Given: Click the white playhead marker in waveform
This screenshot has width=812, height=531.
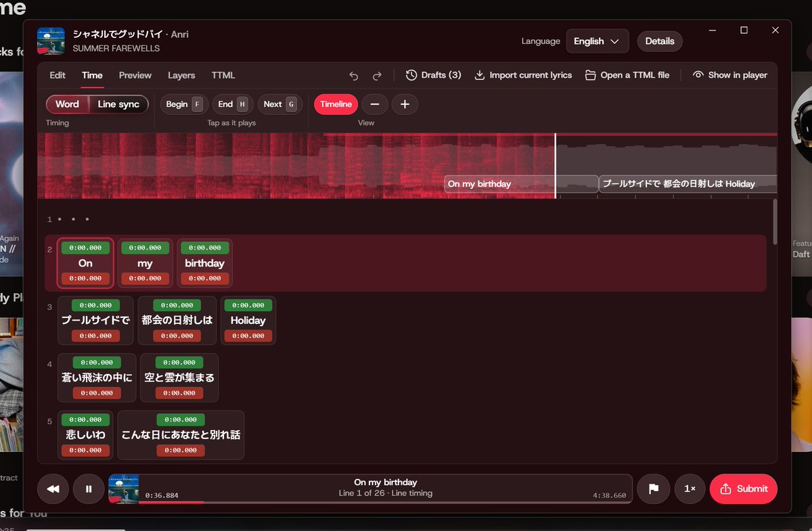Looking at the screenshot, I should point(556,166).
